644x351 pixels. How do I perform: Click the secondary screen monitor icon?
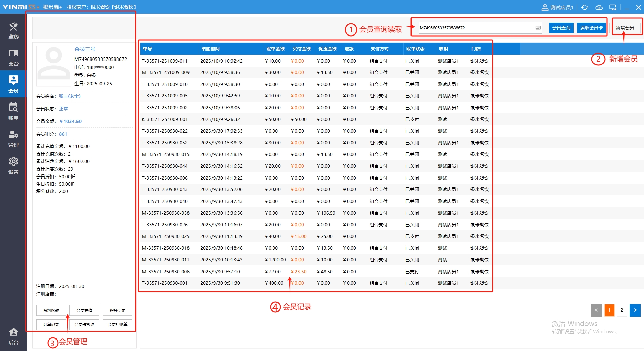613,7
